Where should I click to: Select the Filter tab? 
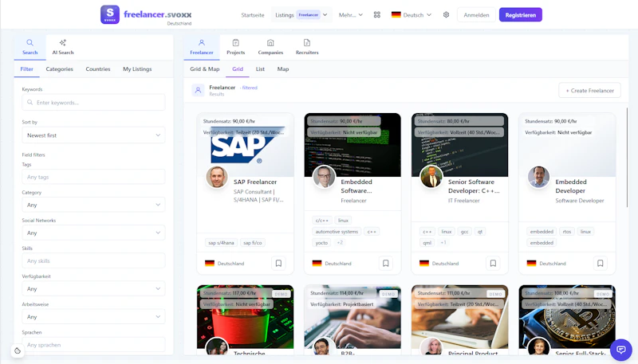(x=27, y=69)
